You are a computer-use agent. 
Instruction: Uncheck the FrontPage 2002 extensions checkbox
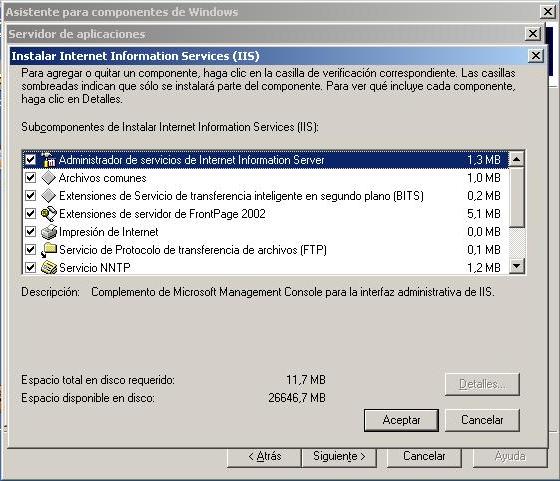[x=31, y=214]
